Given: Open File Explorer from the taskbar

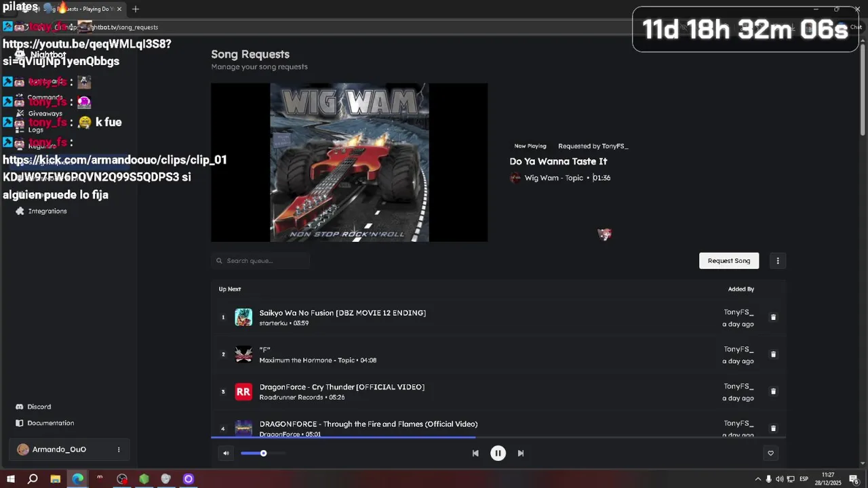Looking at the screenshot, I should (x=55, y=479).
